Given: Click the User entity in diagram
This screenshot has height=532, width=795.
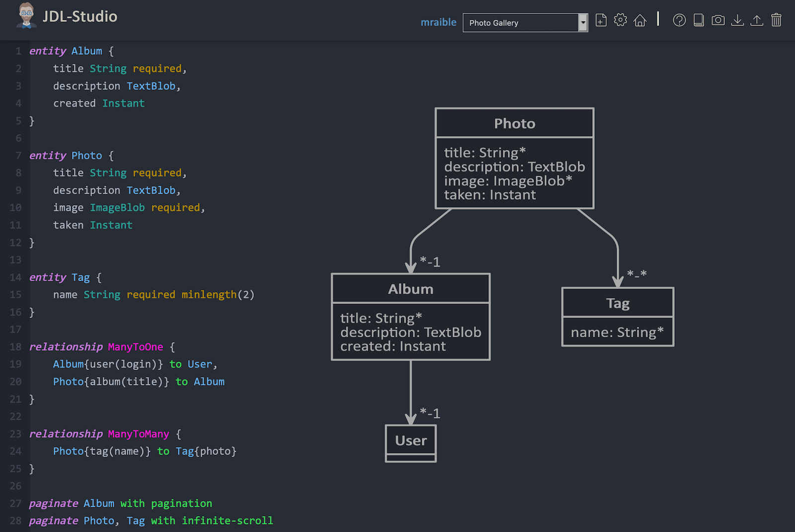Looking at the screenshot, I should coord(410,442).
